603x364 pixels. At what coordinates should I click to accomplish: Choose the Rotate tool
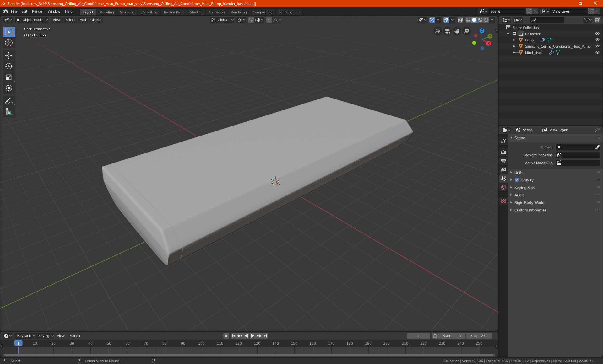9,67
